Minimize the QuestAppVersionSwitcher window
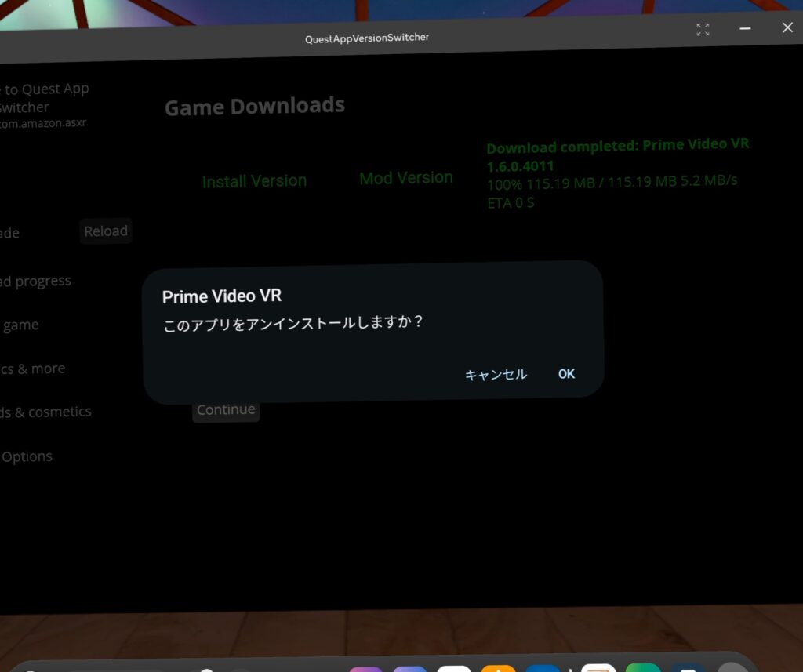The width and height of the screenshot is (803, 672). 745,29
